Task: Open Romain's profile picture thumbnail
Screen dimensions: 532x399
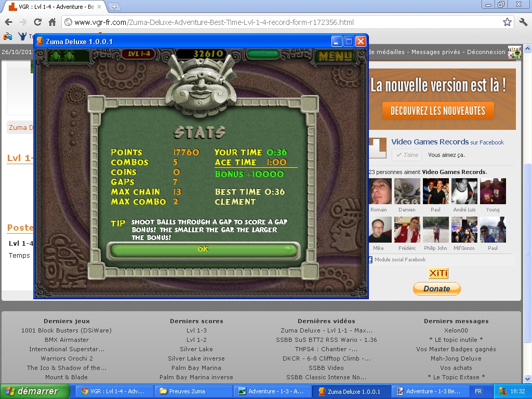Action: click(x=380, y=191)
